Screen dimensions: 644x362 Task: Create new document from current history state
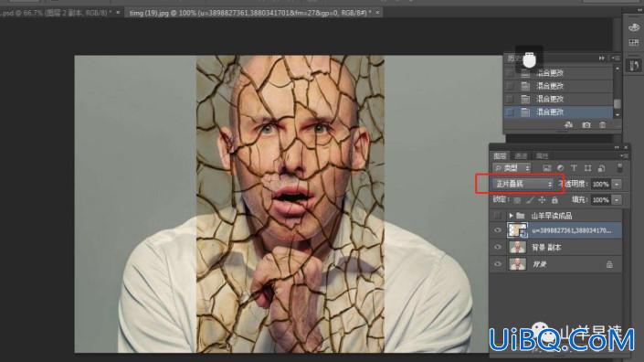[x=568, y=124]
